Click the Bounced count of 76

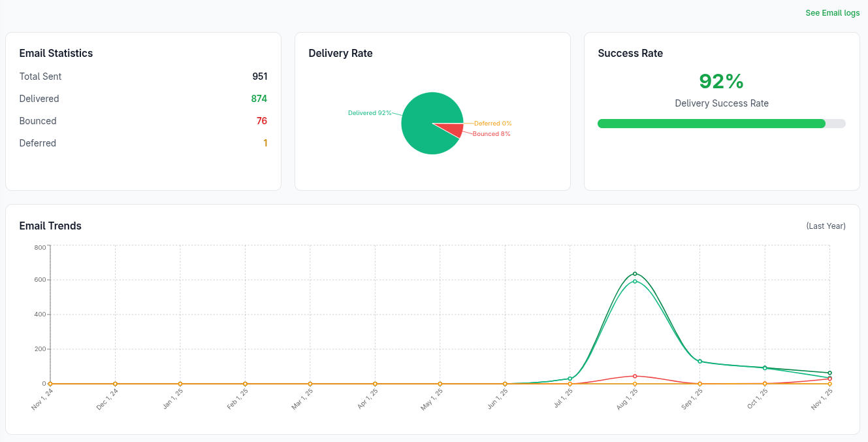coord(261,121)
